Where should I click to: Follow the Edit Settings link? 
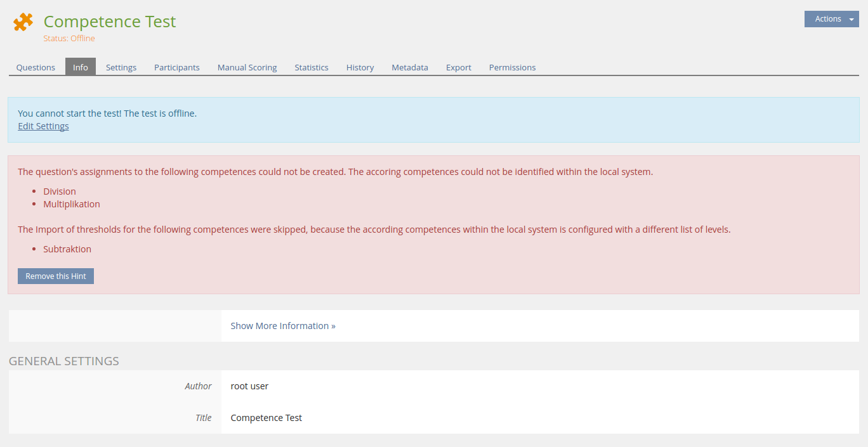pos(43,126)
